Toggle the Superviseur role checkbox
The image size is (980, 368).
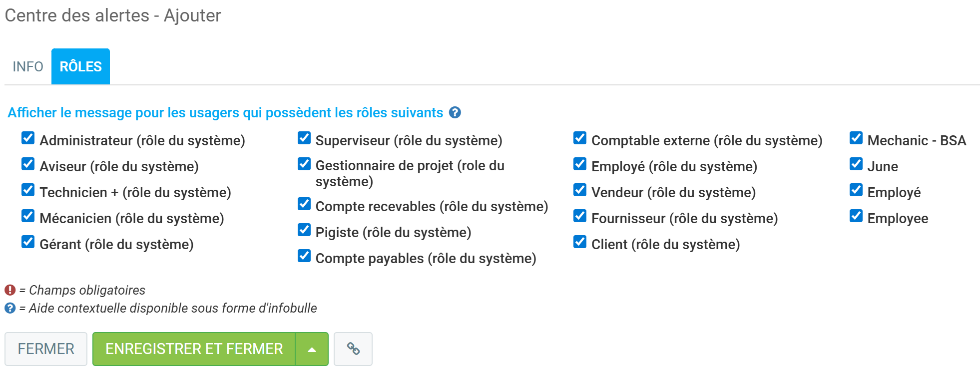(304, 138)
